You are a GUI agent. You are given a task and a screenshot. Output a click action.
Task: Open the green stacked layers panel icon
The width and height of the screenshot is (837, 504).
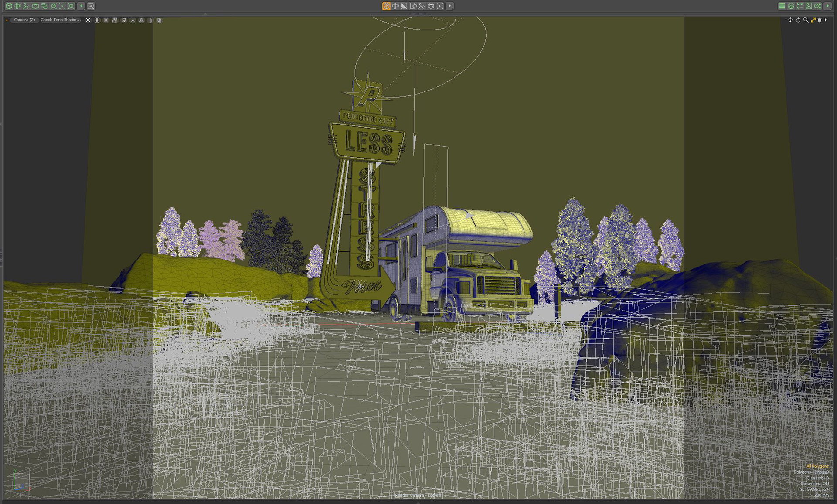click(x=791, y=6)
